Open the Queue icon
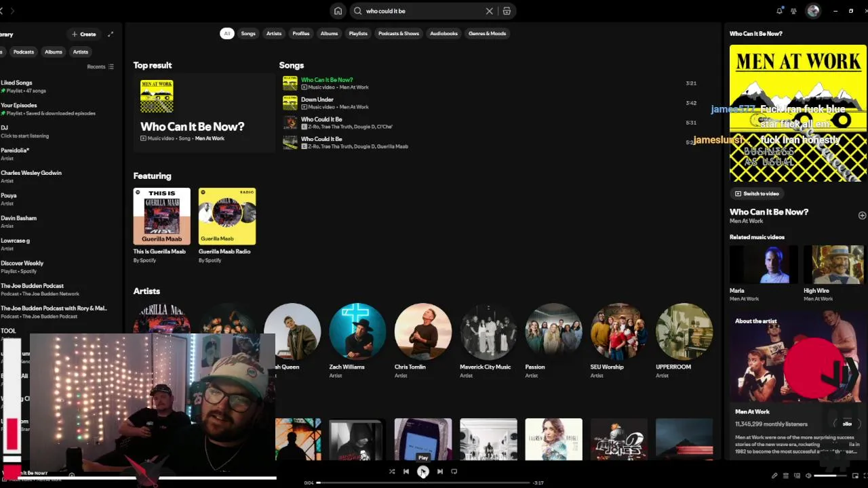The width and height of the screenshot is (868, 488). point(786,476)
